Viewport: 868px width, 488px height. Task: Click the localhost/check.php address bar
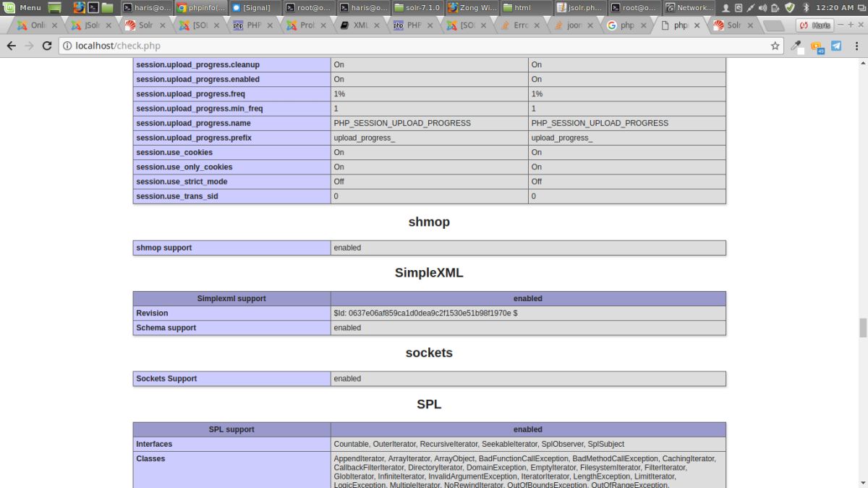[x=420, y=46]
